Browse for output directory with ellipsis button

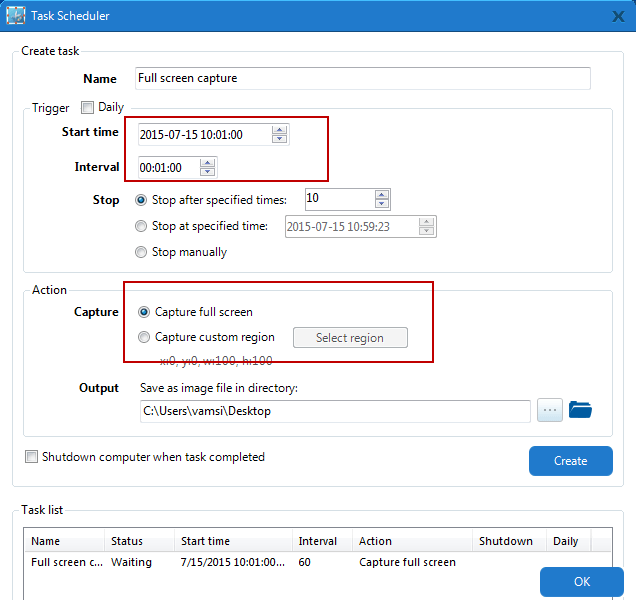[550, 410]
